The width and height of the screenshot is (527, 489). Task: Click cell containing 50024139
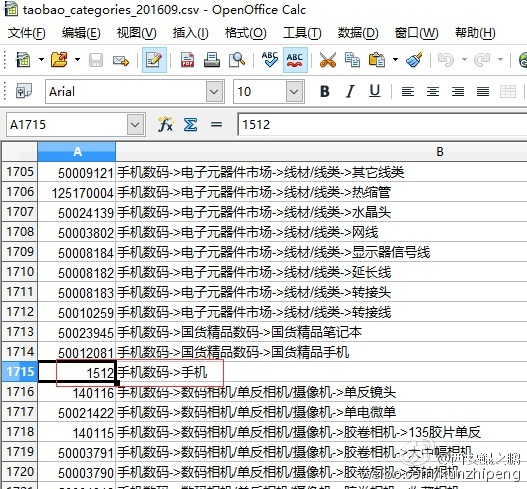pos(77,212)
